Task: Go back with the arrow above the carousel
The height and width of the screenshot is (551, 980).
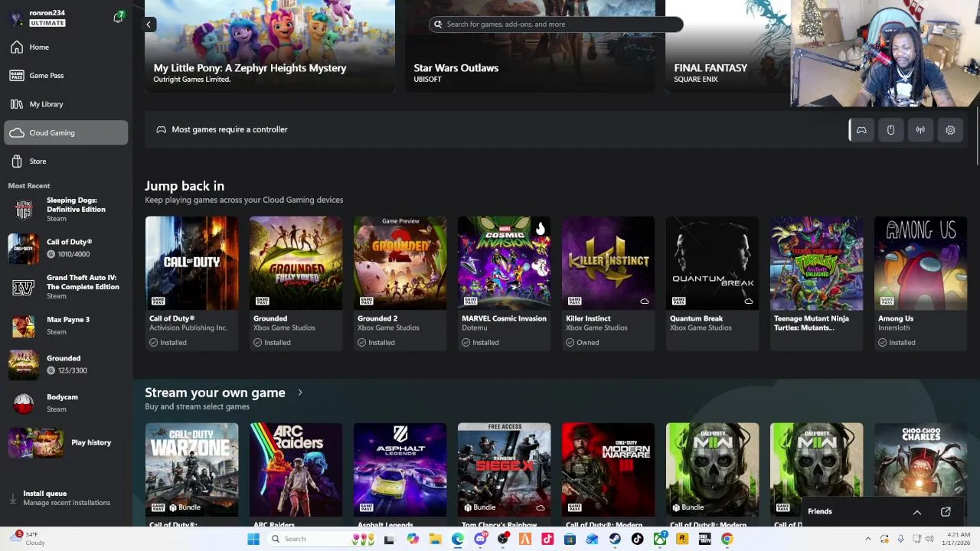Action: 149,24
